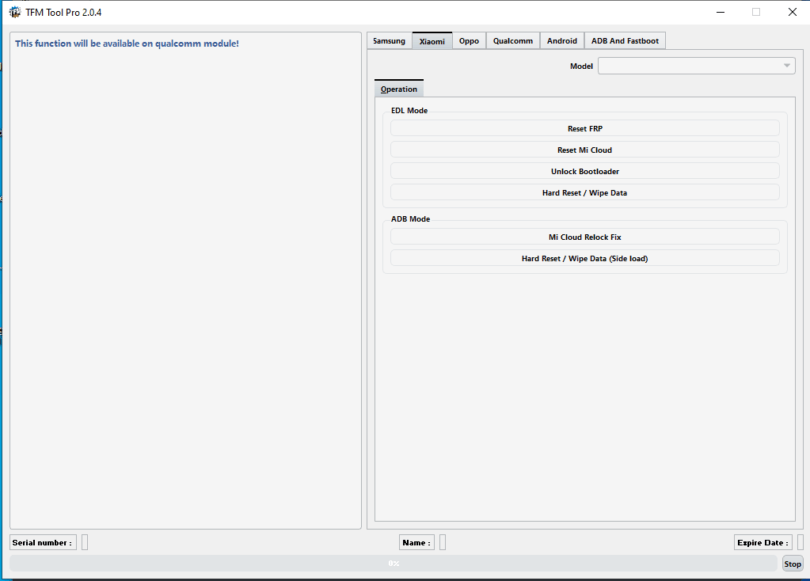810x581 pixels.
Task: Select the Xiaomi tab
Action: pos(432,41)
